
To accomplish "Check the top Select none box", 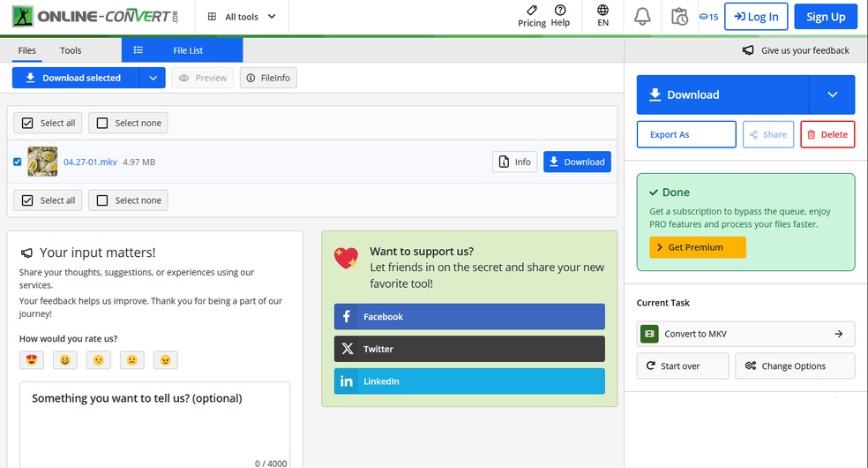I will [129, 123].
